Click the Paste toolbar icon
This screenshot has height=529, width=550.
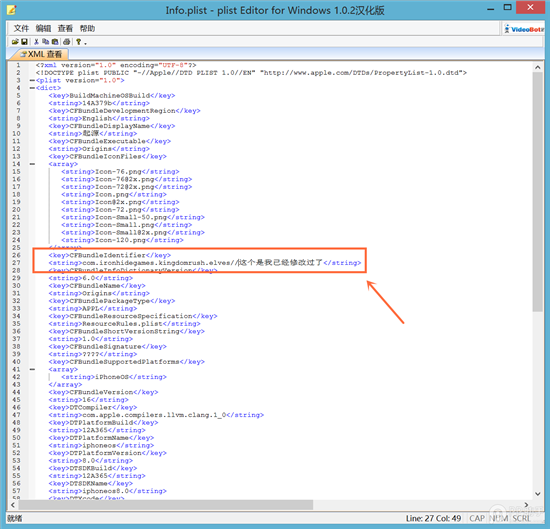click(55, 42)
